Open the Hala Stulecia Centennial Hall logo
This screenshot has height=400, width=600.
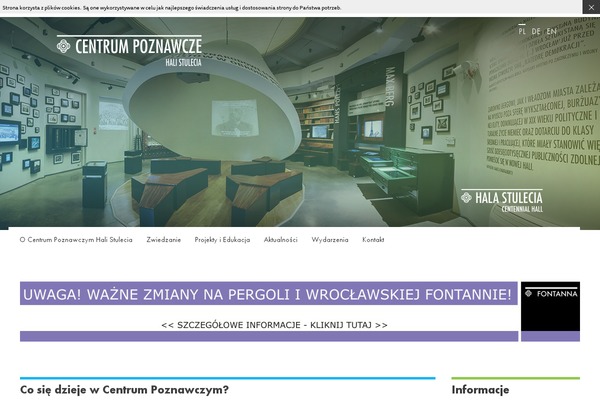click(x=502, y=201)
